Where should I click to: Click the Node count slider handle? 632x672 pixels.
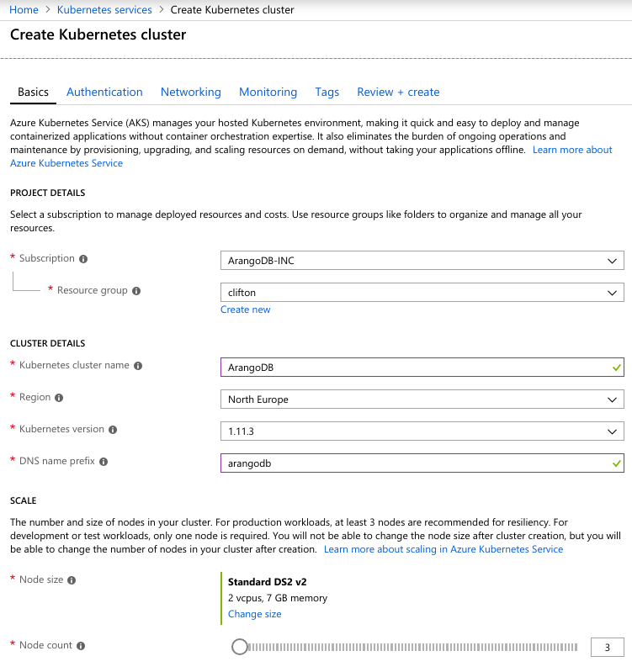pos(240,647)
